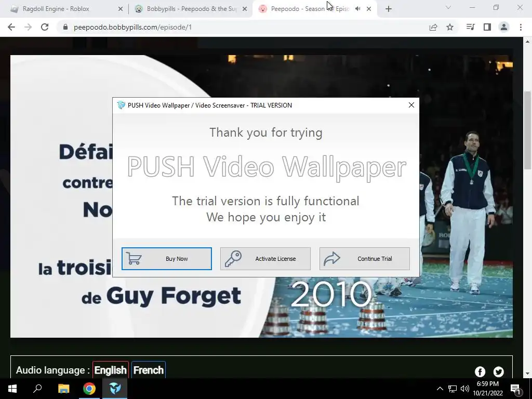View site security lock info
The height and width of the screenshot is (399, 532).
pyautogui.click(x=65, y=27)
